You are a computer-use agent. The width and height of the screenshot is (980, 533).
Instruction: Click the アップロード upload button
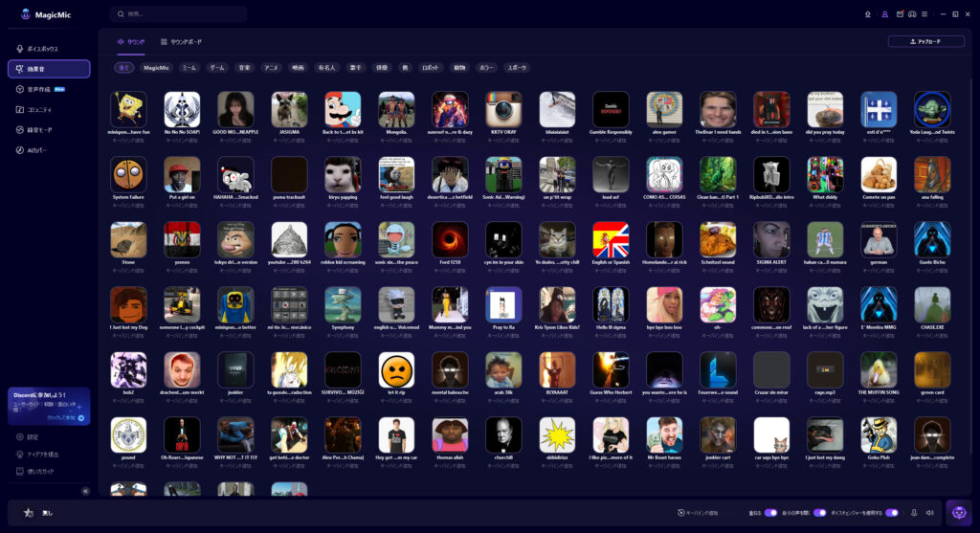point(925,42)
